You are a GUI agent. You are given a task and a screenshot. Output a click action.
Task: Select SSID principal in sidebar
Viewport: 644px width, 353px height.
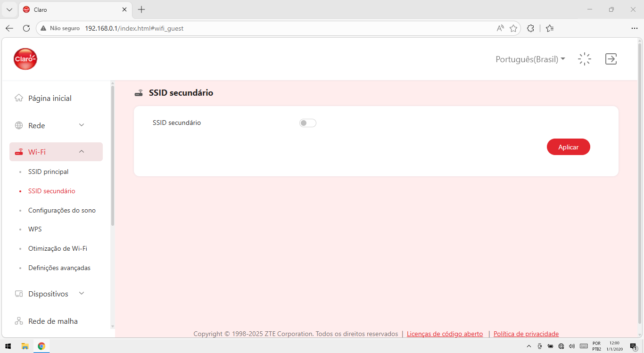(x=48, y=172)
